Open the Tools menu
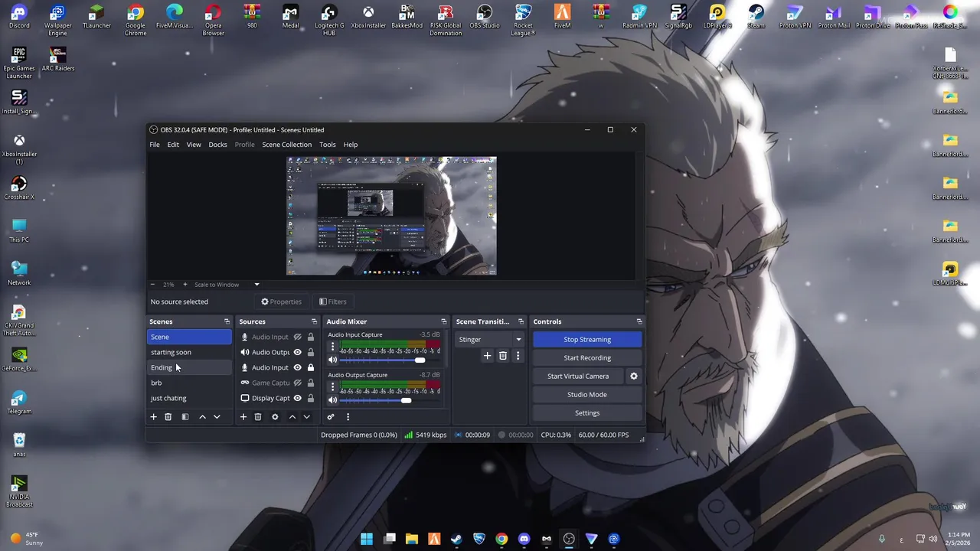The height and width of the screenshot is (551, 980). pos(328,145)
